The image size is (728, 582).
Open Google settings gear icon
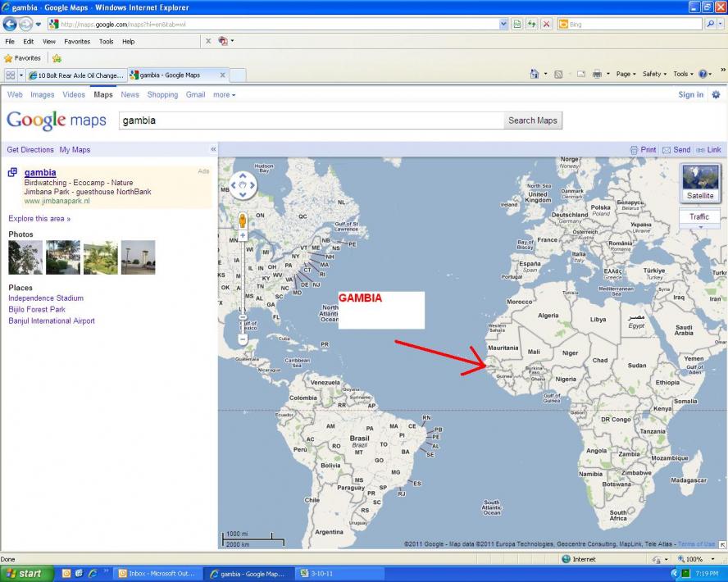(716, 95)
